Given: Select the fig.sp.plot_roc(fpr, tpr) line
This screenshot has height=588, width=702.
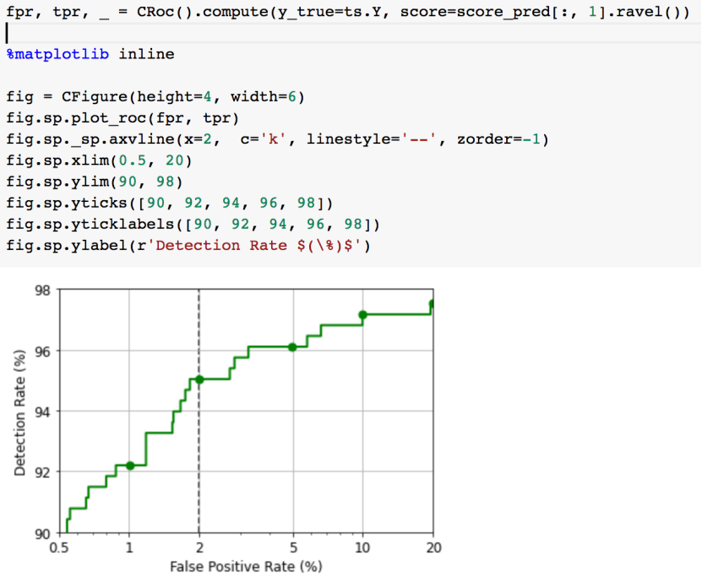Looking at the screenshot, I should coord(122,118).
